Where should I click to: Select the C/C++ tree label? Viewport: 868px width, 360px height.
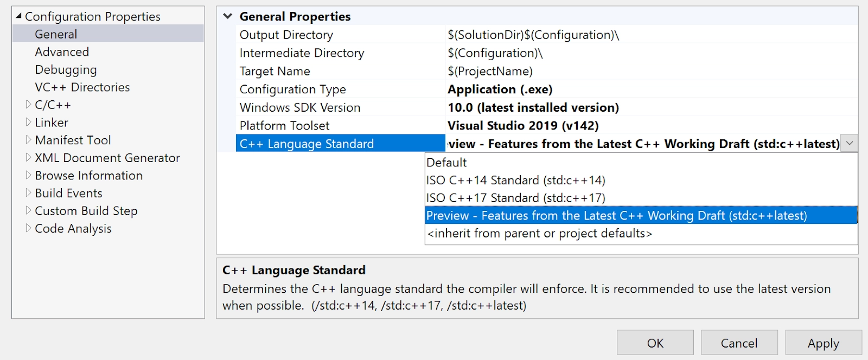pyautogui.click(x=53, y=105)
